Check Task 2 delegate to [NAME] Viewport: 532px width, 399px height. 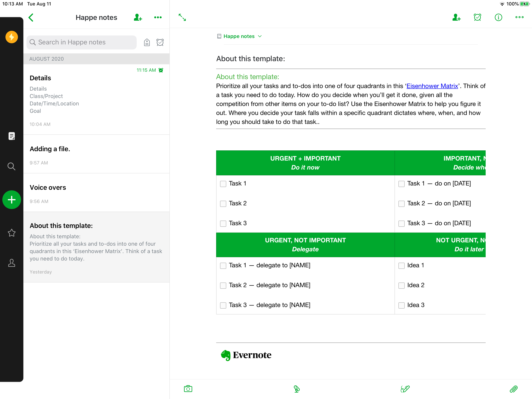pos(223,285)
